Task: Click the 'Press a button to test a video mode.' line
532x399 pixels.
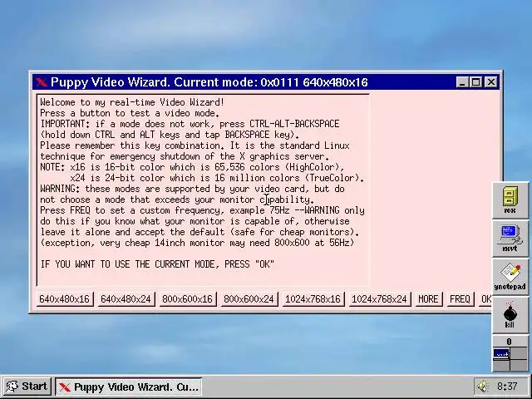Action: coord(130,113)
